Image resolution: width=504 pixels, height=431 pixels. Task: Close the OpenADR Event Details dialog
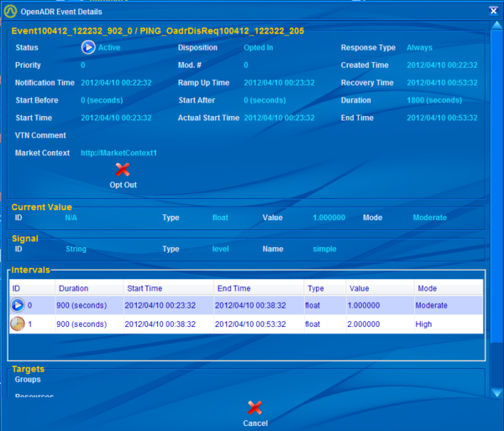point(493,11)
